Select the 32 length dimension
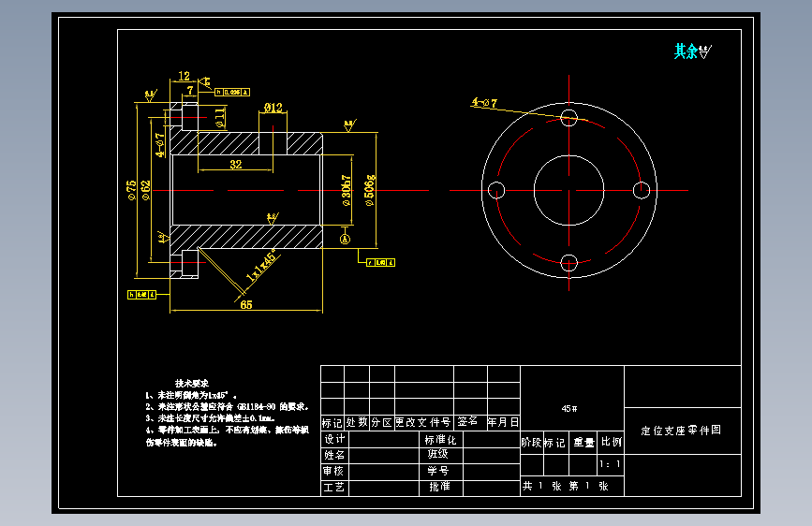This screenshot has height=526, width=812. pos(236,164)
